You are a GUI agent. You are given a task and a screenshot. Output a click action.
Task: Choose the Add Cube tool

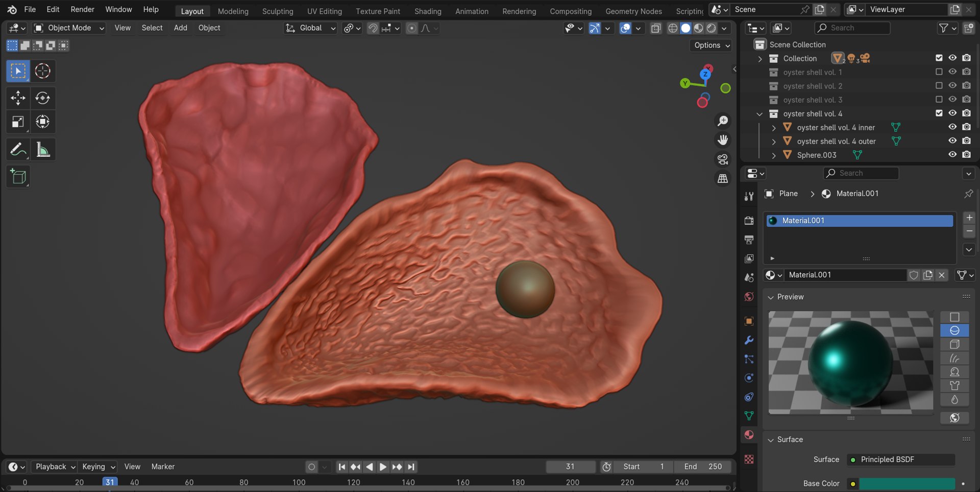click(x=18, y=177)
